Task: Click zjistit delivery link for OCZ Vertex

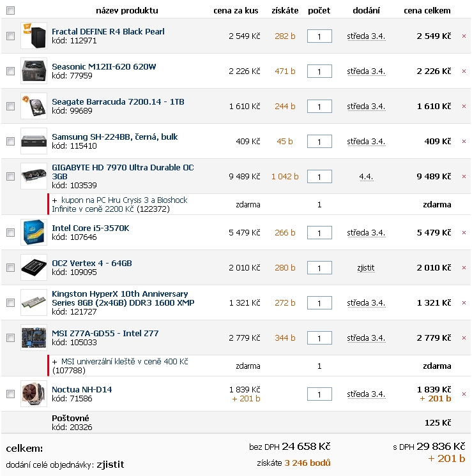Action: [366, 268]
